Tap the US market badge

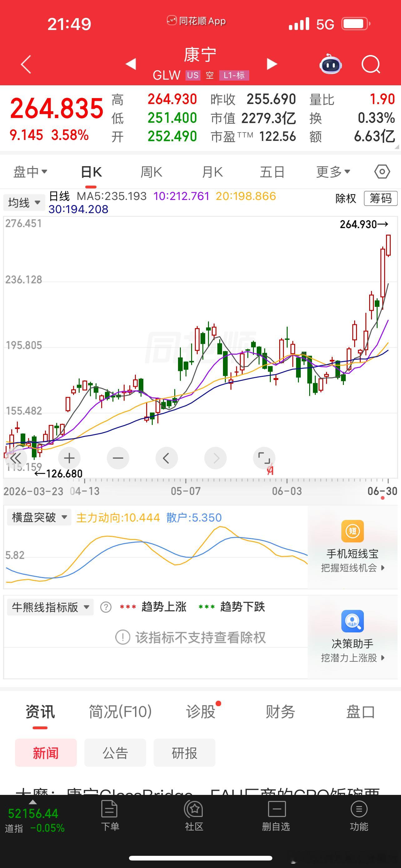(193, 75)
